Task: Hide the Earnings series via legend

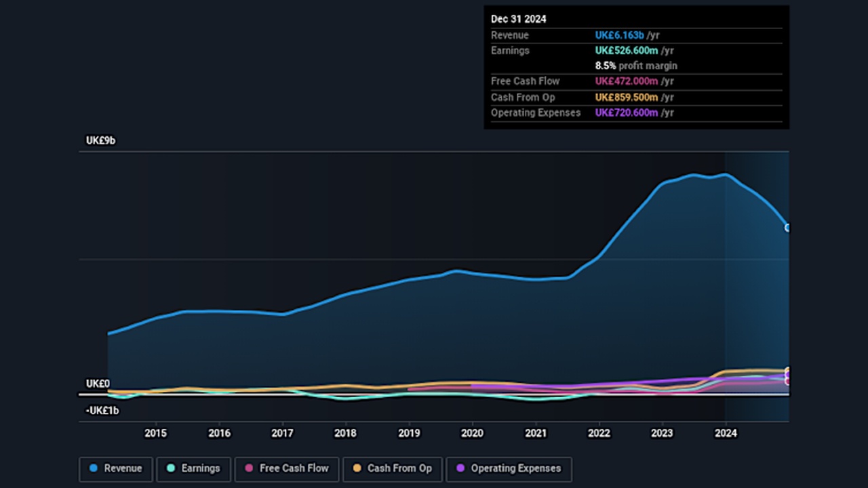Action: [193, 468]
